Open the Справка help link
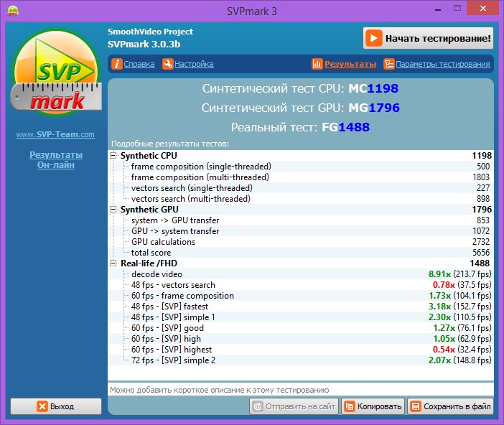Viewport: 504px width, 425px height. pyautogui.click(x=139, y=64)
